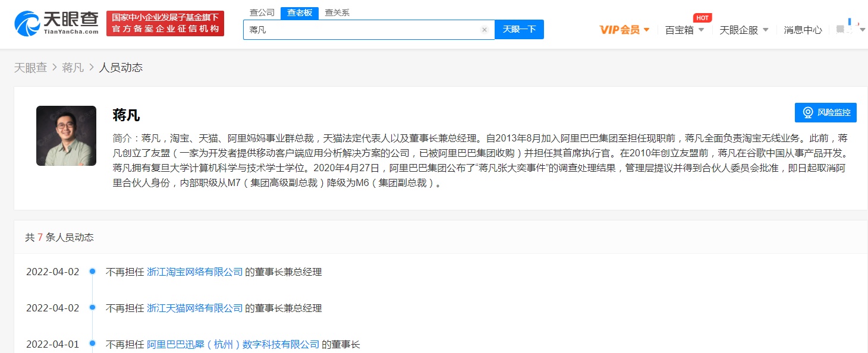
Task: Open 浙江淘宝网络有限公司 company link
Action: pos(195,272)
